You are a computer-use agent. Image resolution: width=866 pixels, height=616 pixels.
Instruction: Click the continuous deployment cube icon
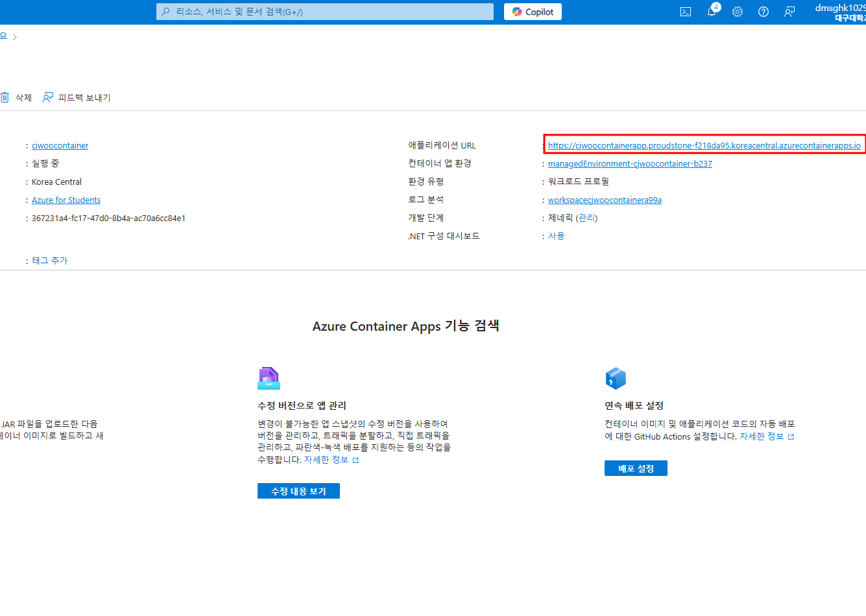pyautogui.click(x=616, y=378)
